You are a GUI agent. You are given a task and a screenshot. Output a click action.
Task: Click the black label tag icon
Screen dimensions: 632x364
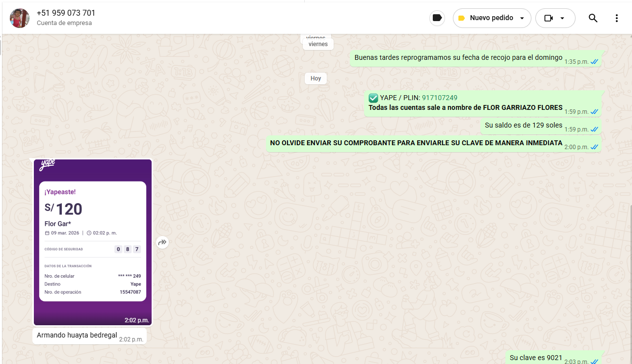point(437,18)
